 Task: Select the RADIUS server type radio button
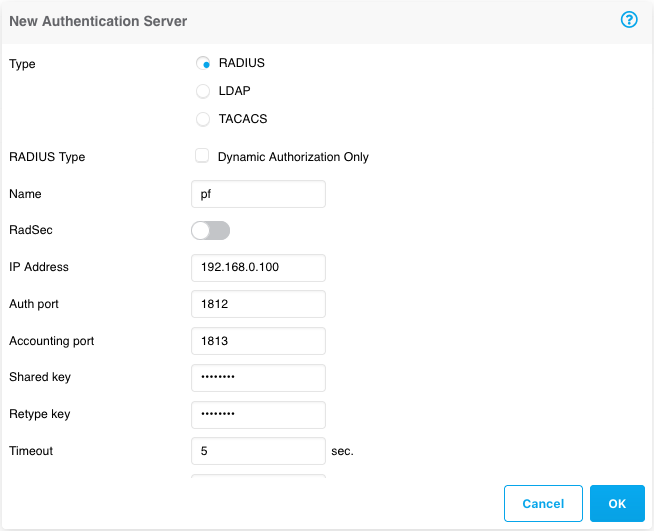[203, 63]
